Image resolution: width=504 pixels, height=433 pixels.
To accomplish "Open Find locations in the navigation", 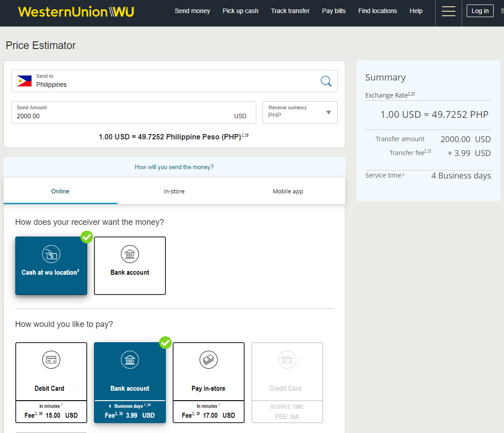I will pos(377,11).
